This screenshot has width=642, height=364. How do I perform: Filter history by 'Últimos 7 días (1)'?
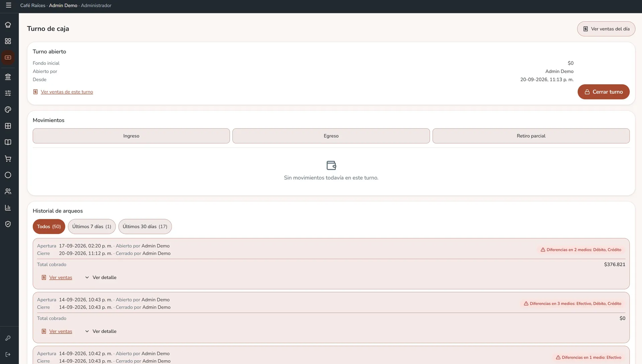[x=92, y=227]
